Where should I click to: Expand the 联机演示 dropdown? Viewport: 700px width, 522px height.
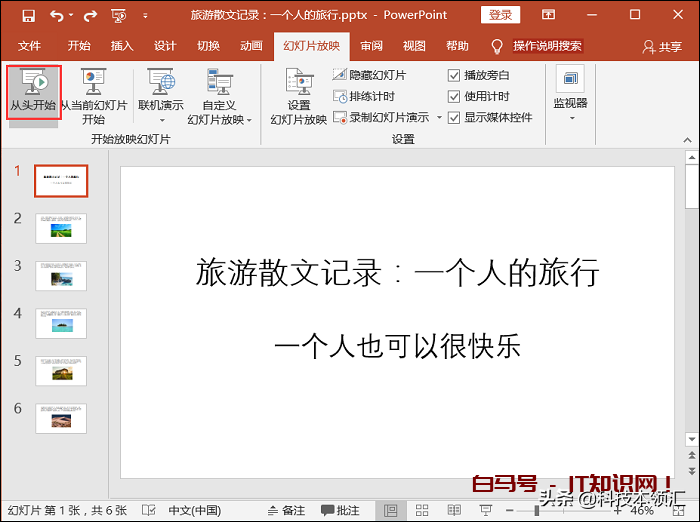(x=161, y=119)
